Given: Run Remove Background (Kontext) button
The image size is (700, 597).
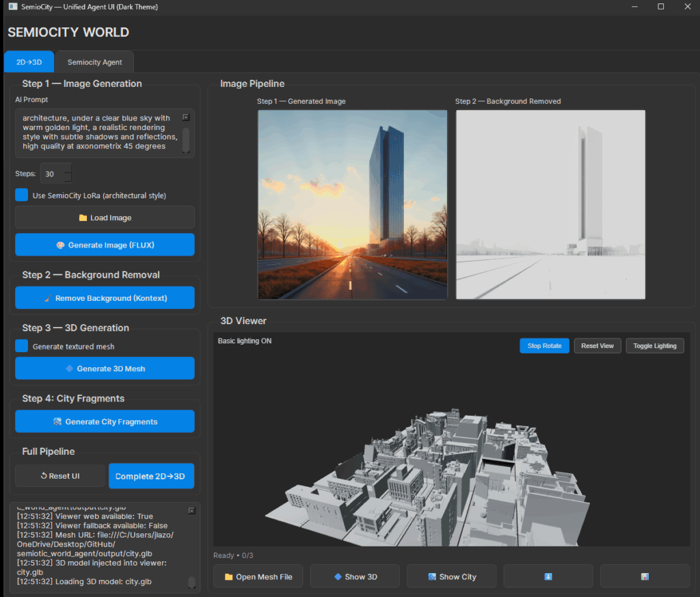Looking at the screenshot, I should 105,298.
